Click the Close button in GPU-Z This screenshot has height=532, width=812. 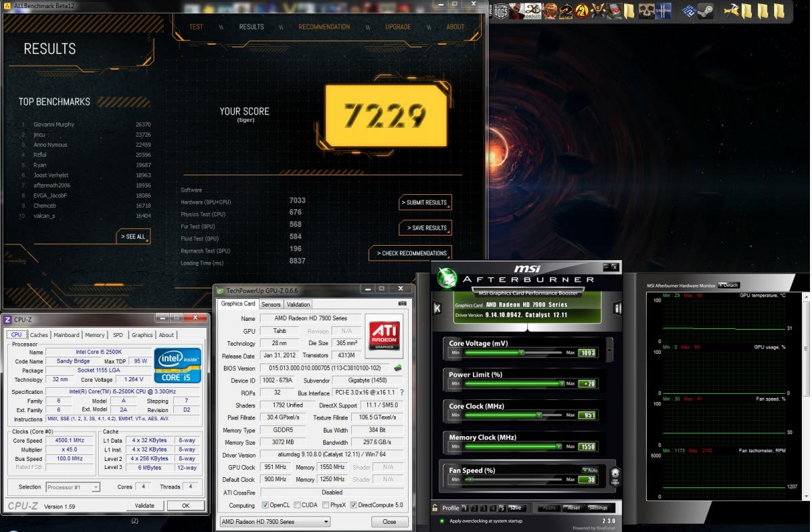tap(389, 522)
